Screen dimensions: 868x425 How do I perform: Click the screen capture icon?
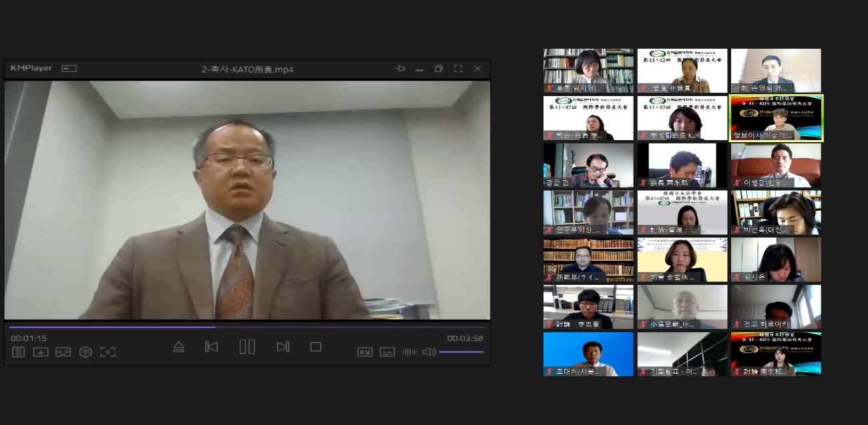(107, 352)
